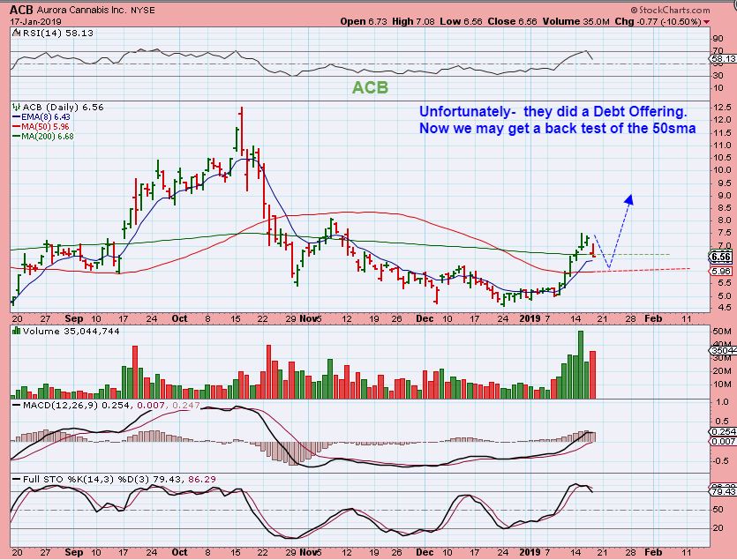This screenshot has height=560, width=737.
Task: Click the 17-Jan-2019 date label
Action: pos(34,22)
